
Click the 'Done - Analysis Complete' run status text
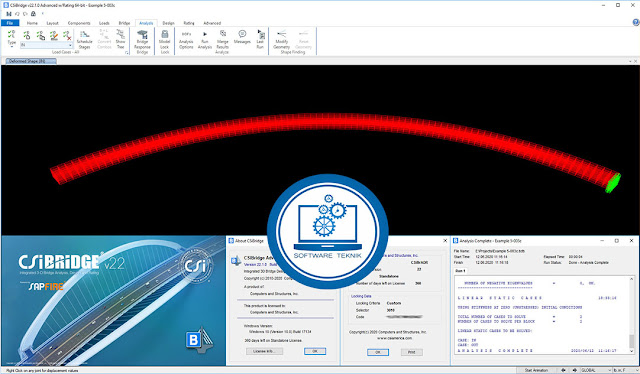pyautogui.click(x=589, y=263)
